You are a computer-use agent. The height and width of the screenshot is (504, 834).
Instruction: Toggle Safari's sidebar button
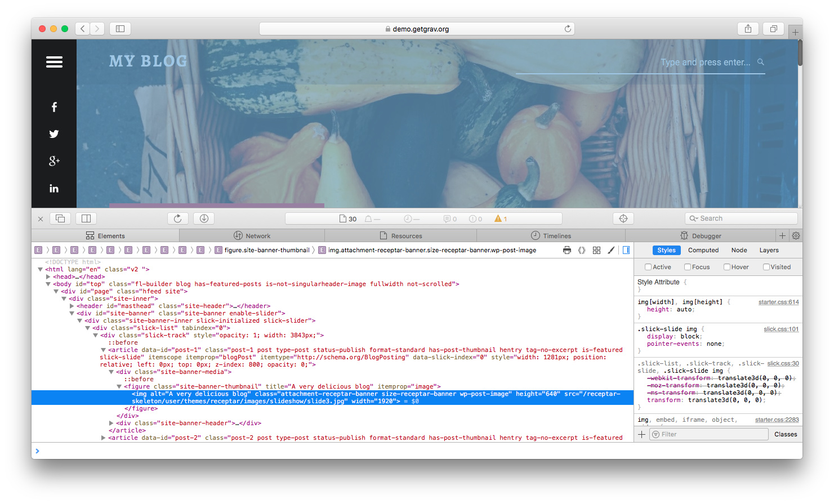click(x=120, y=29)
